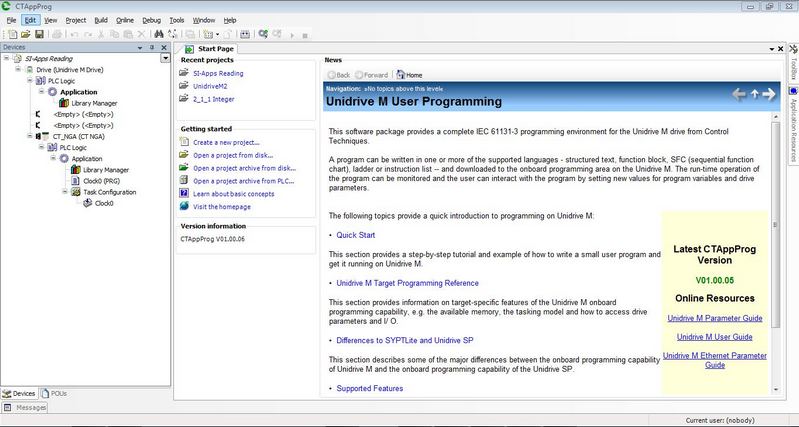Click the Login gear icon in toolbar
The width and height of the screenshot is (799, 427).
pos(263,34)
